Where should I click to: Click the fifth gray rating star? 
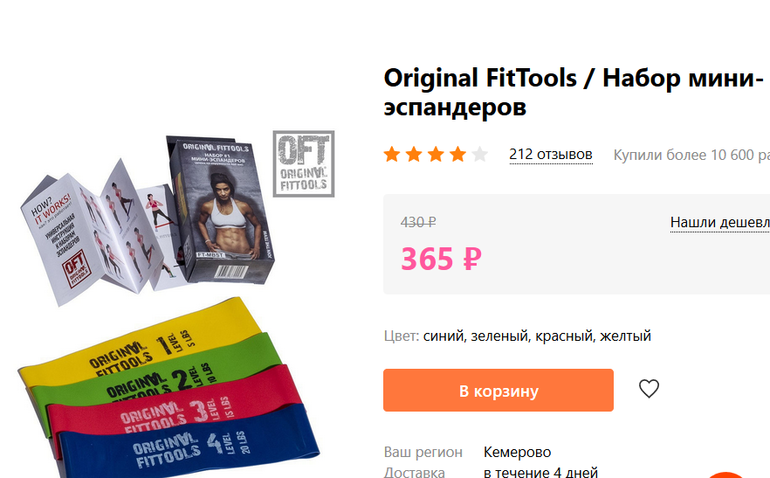(480, 154)
